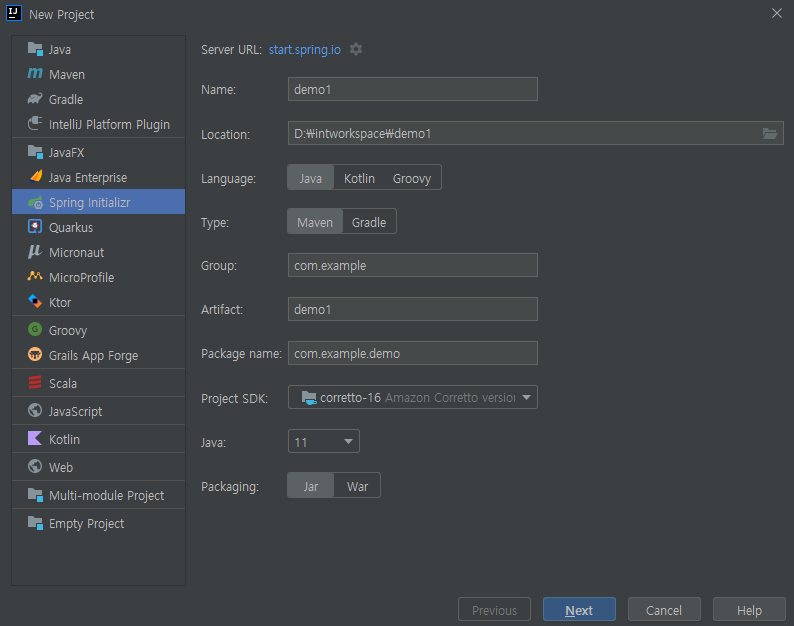
Task: Click the Grails App Forge icon
Action: point(35,355)
